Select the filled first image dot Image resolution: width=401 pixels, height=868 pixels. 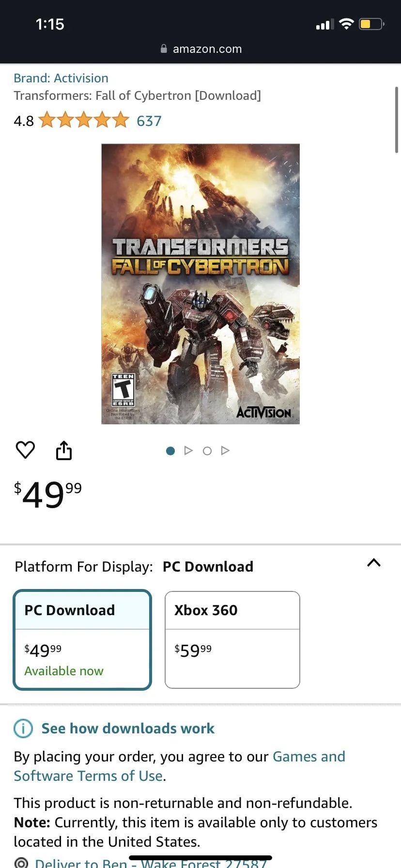tap(170, 451)
